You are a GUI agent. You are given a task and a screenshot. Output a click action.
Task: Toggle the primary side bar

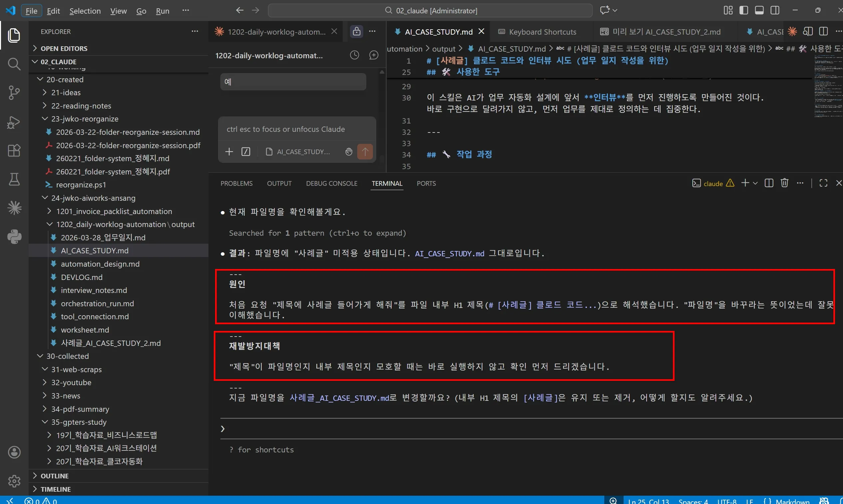[743, 11]
